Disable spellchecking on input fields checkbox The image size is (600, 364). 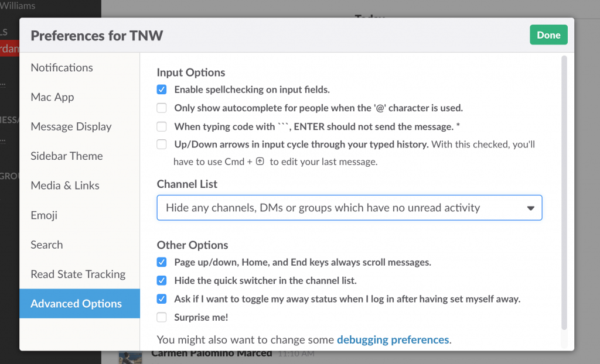162,90
